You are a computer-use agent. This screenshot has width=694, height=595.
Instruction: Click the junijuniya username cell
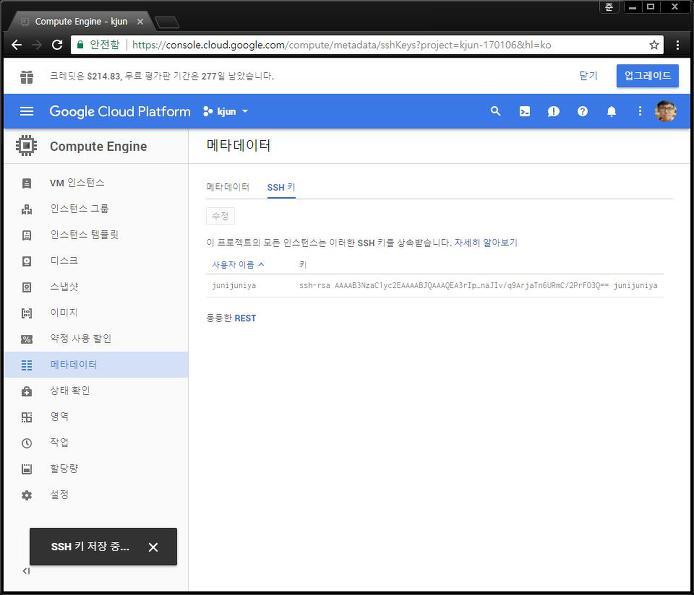(234, 286)
